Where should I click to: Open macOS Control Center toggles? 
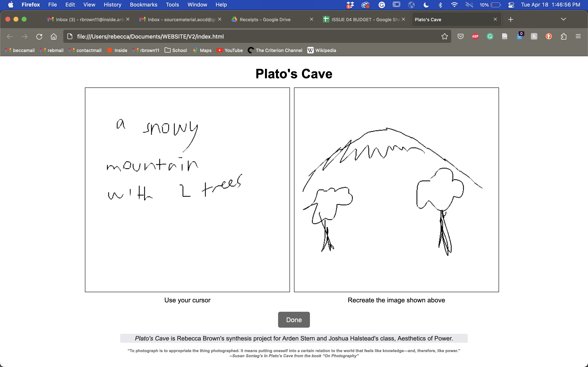coord(511,5)
